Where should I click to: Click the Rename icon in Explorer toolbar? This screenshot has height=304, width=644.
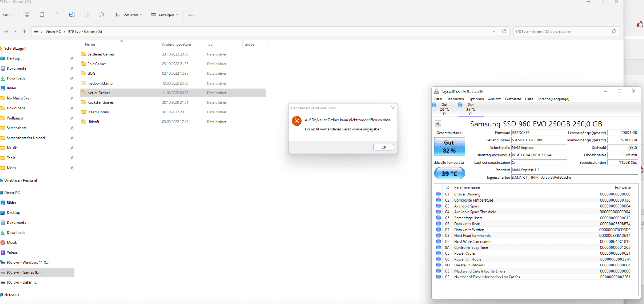tap(72, 15)
